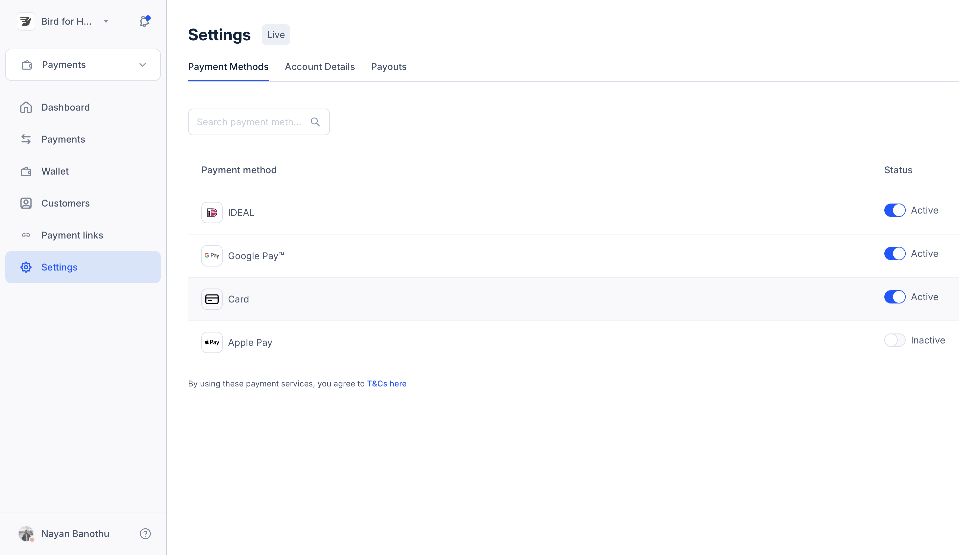The height and width of the screenshot is (555, 980).
Task: Open Nayan Banothu profile menu
Action: (x=75, y=534)
